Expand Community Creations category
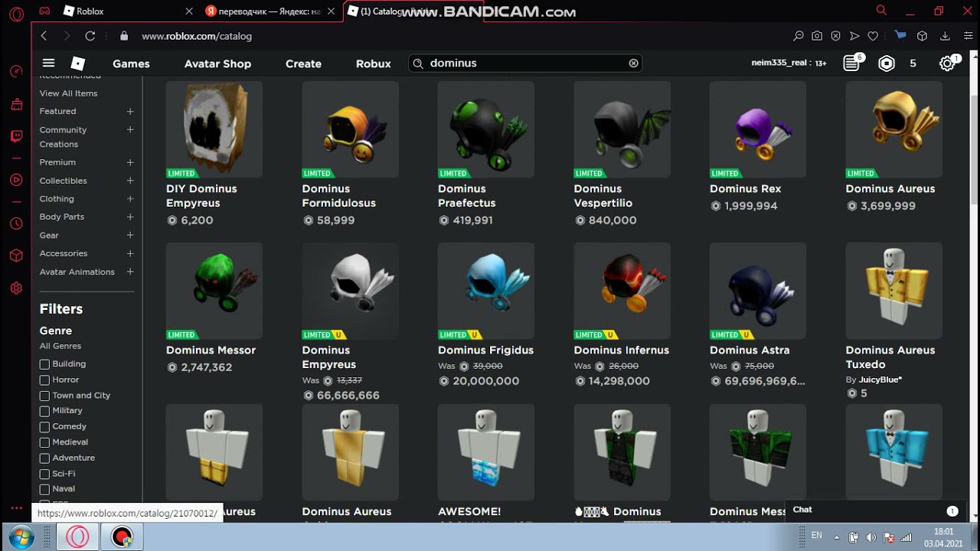 pyautogui.click(x=130, y=130)
